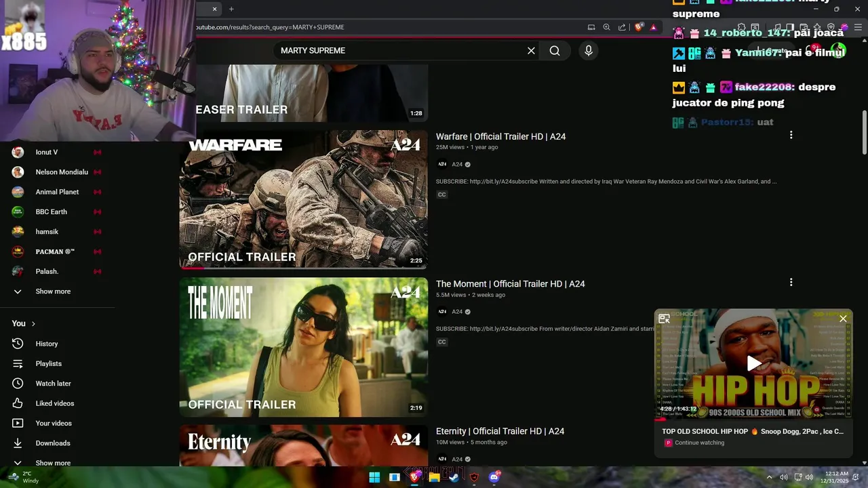The height and width of the screenshot is (488, 868).
Task: Click the magnifier search button
Action: pos(555,51)
